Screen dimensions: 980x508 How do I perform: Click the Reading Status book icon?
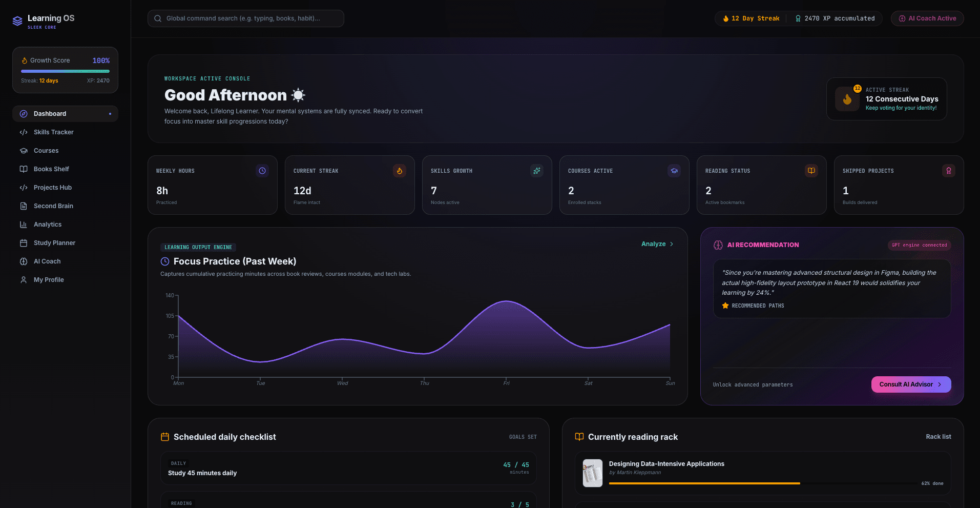click(x=811, y=171)
